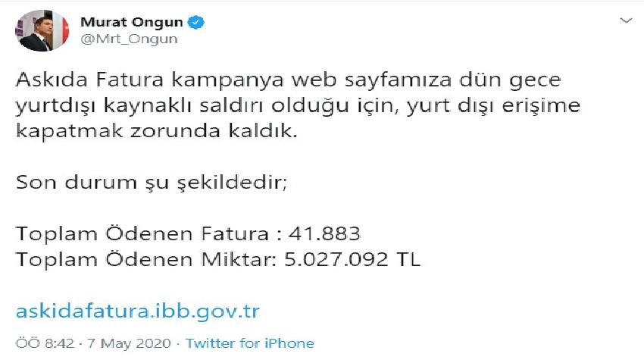Click the 'Toplam Ödenen Miktar' label

[144, 260]
